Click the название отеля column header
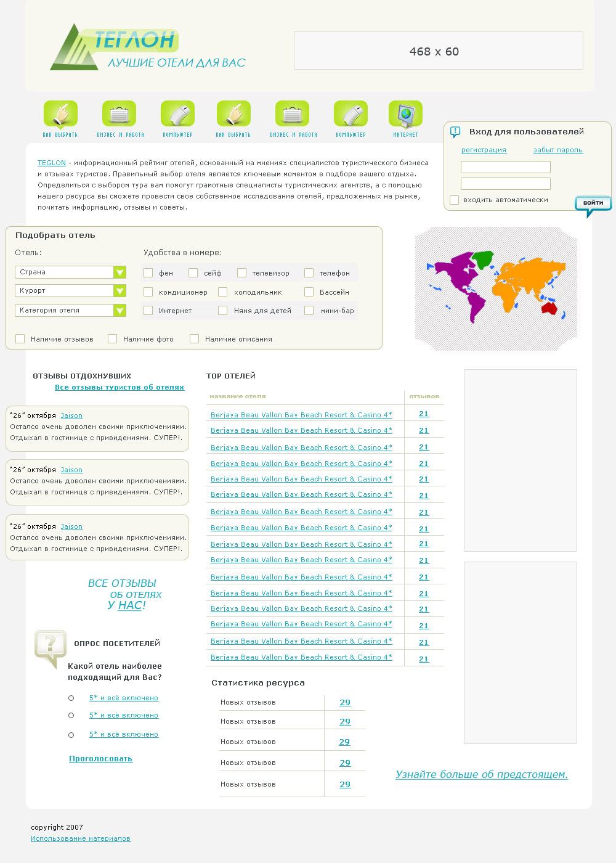Viewport: 616px width, 863px height. (238, 396)
